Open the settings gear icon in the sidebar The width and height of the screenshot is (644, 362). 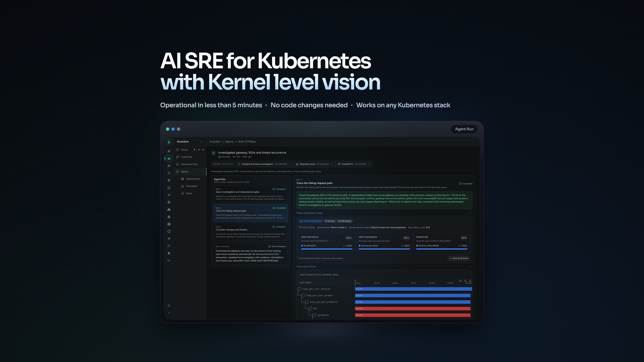pyautogui.click(x=169, y=253)
